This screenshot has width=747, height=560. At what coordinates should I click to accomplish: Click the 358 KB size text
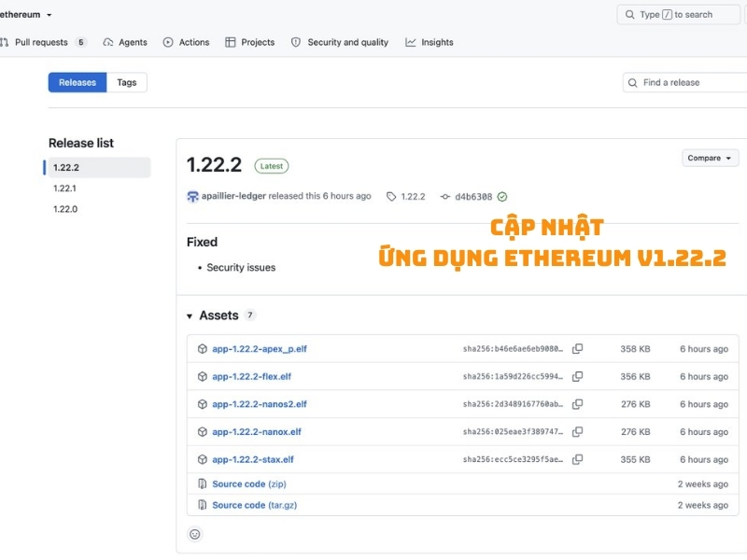pos(635,349)
